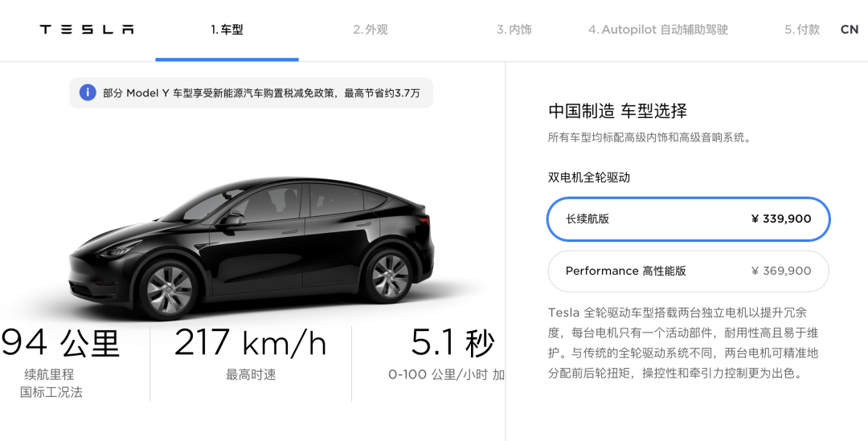Click the 5.1 秒 acceleration stat
The width and height of the screenshot is (868, 441).
(x=452, y=343)
